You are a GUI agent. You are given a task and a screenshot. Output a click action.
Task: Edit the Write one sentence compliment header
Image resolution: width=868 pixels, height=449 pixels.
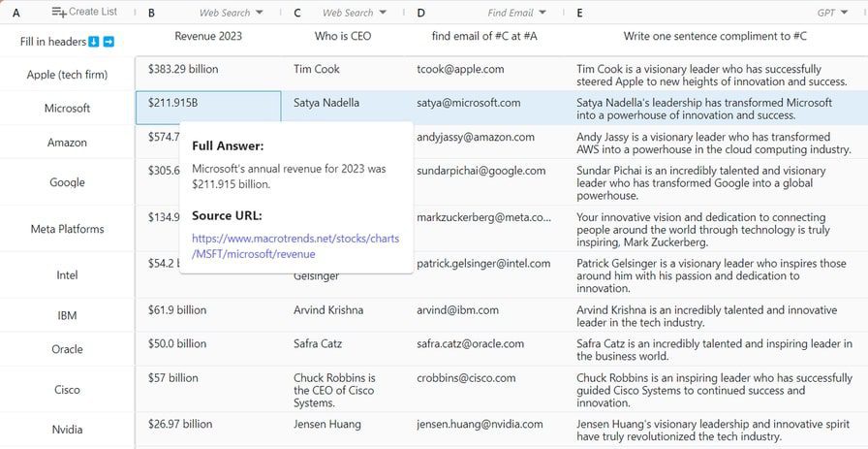715,37
